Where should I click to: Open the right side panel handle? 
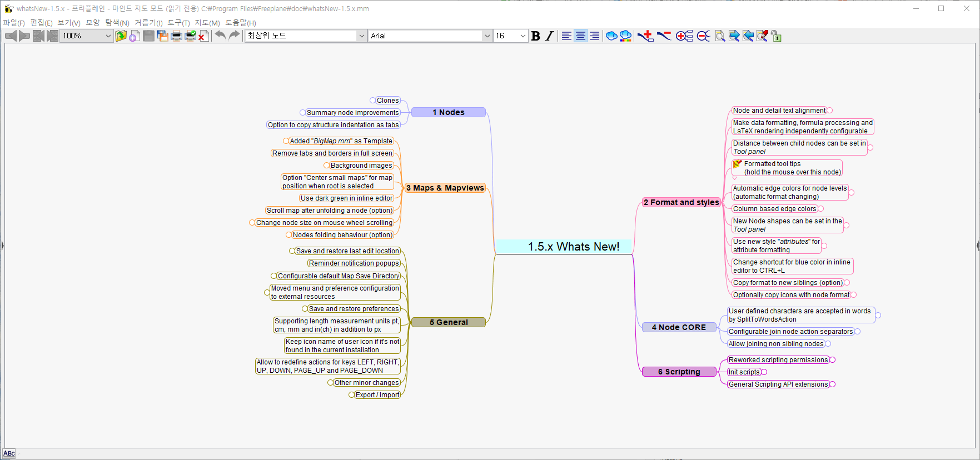pyautogui.click(x=978, y=245)
